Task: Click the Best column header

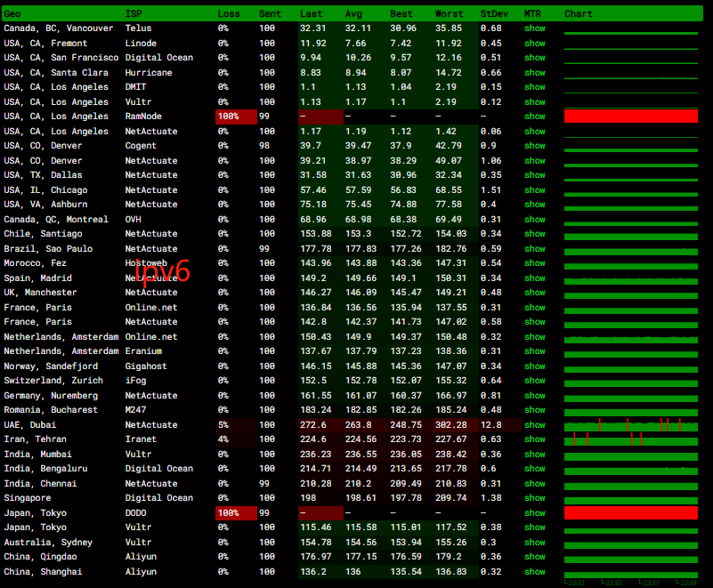Action: tap(401, 13)
